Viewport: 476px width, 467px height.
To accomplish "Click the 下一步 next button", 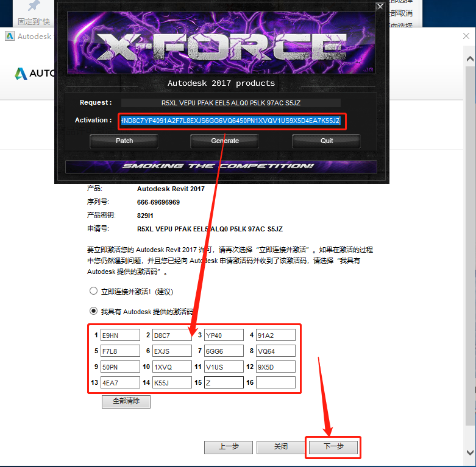I will coord(333,447).
